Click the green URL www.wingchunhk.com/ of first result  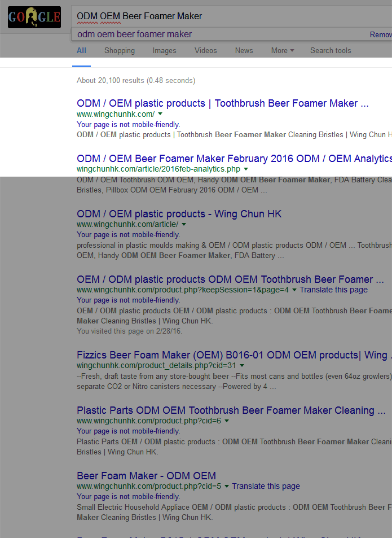(x=116, y=114)
